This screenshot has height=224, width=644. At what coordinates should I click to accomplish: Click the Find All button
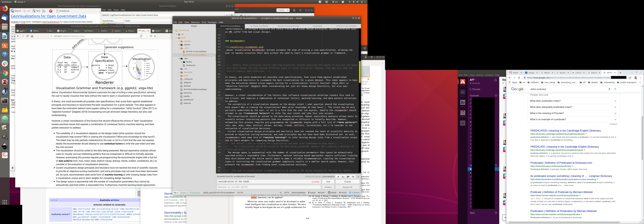[x=347, y=181]
